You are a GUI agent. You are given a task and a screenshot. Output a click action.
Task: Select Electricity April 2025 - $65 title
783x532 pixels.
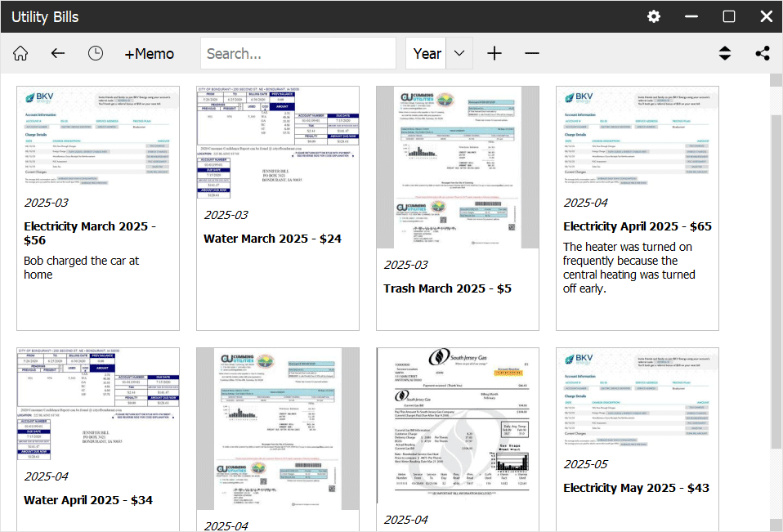pos(637,226)
